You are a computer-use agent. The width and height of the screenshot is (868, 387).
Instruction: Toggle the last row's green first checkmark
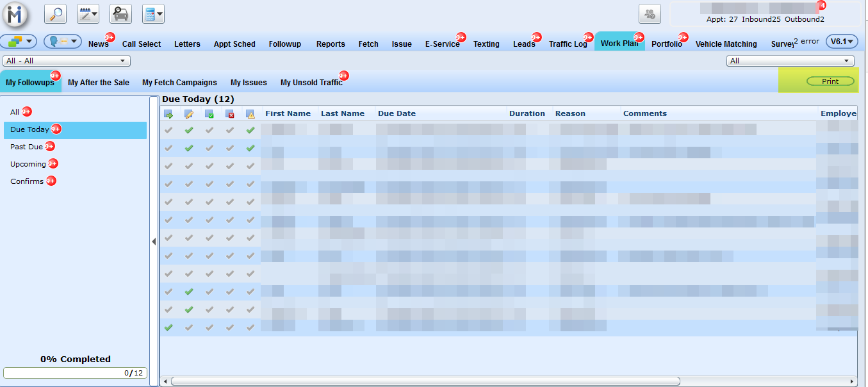(x=168, y=327)
